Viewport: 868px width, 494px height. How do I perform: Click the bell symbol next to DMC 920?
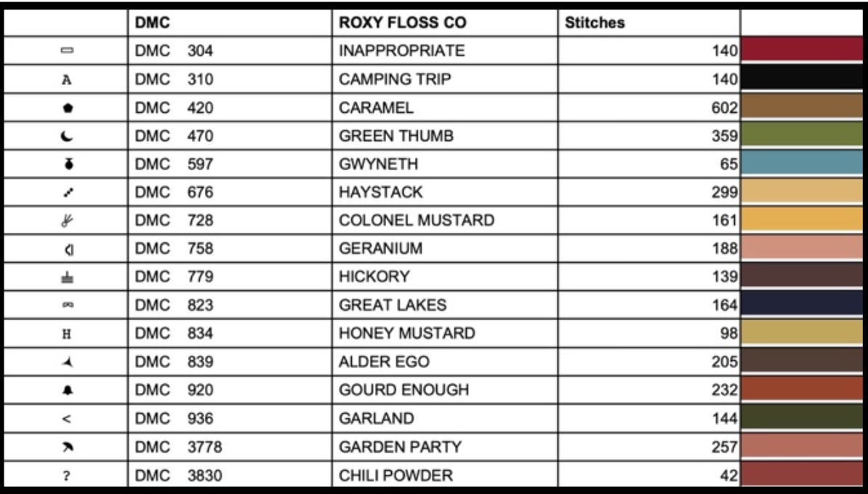click(68, 391)
